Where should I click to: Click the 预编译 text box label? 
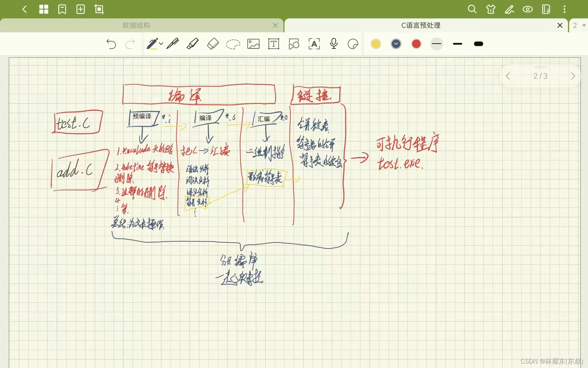coord(142,117)
